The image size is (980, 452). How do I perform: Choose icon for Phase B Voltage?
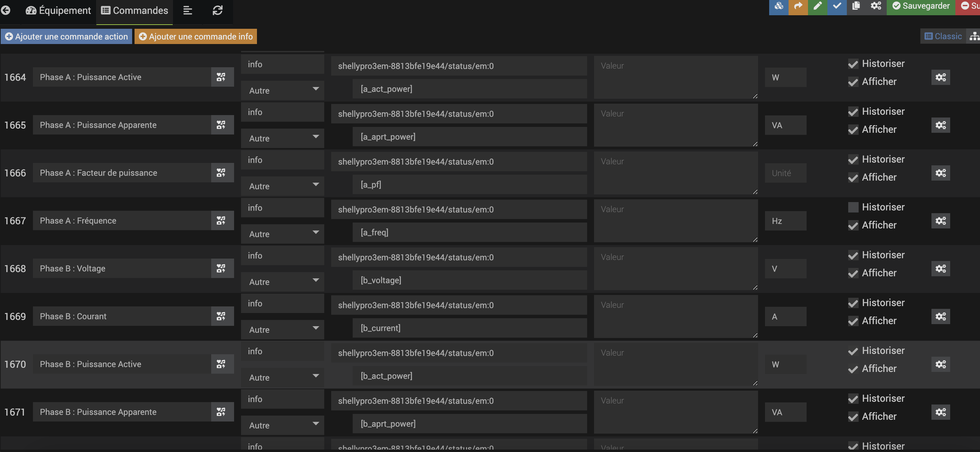coord(221,268)
